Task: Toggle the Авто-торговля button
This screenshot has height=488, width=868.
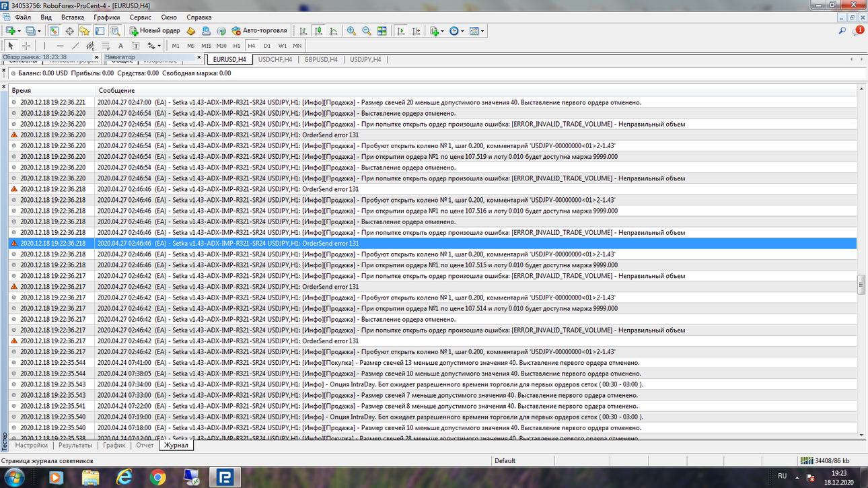Action: click(x=259, y=31)
